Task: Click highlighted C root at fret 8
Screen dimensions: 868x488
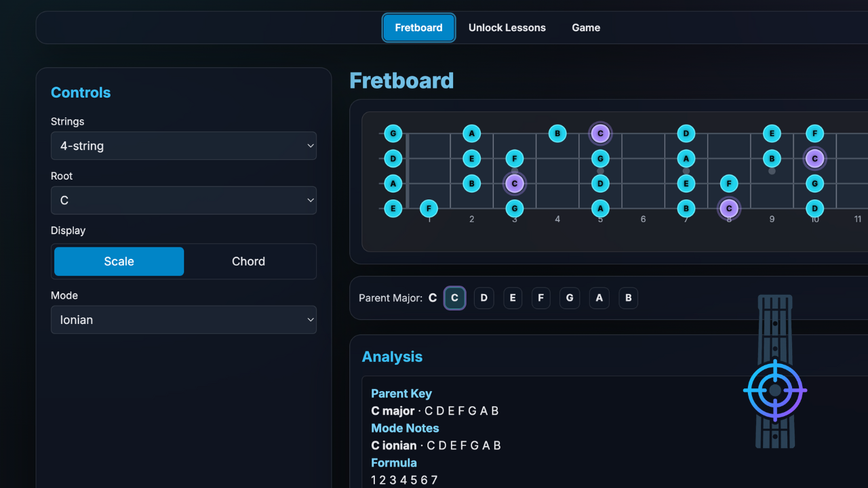Action: [x=729, y=208]
